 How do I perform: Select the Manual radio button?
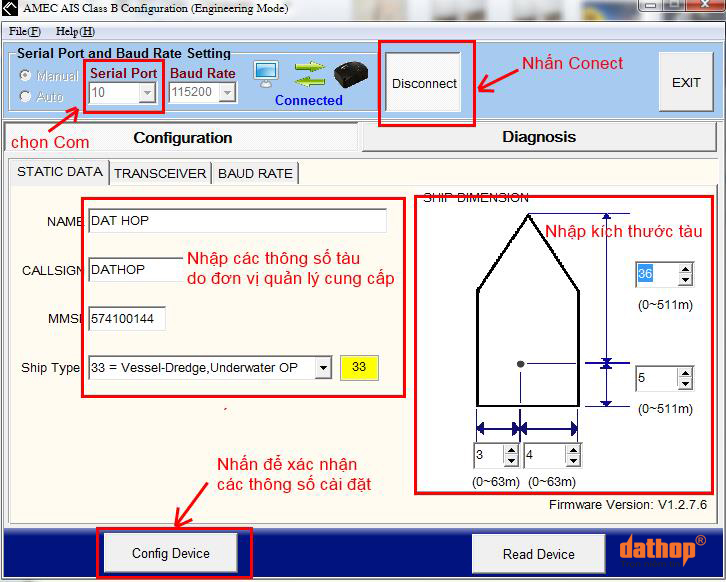coord(25,75)
